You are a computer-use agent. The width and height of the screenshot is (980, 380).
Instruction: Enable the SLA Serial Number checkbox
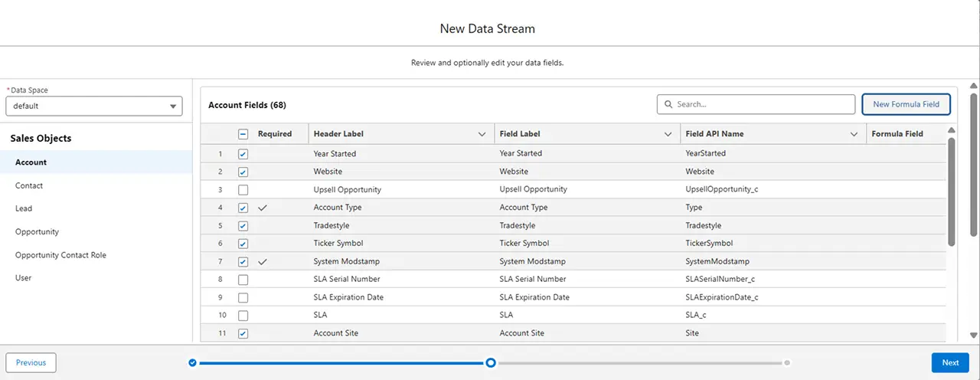[x=243, y=280]
